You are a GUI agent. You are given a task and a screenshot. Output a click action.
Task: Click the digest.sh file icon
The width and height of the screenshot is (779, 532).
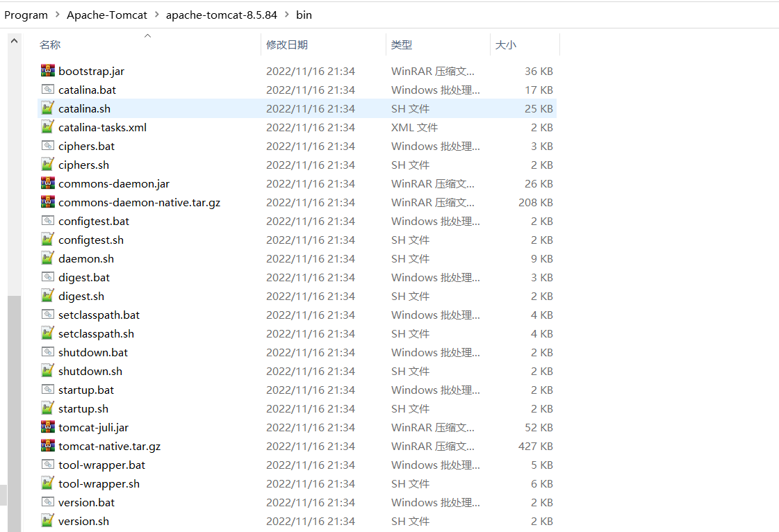[x=48, y=296]
